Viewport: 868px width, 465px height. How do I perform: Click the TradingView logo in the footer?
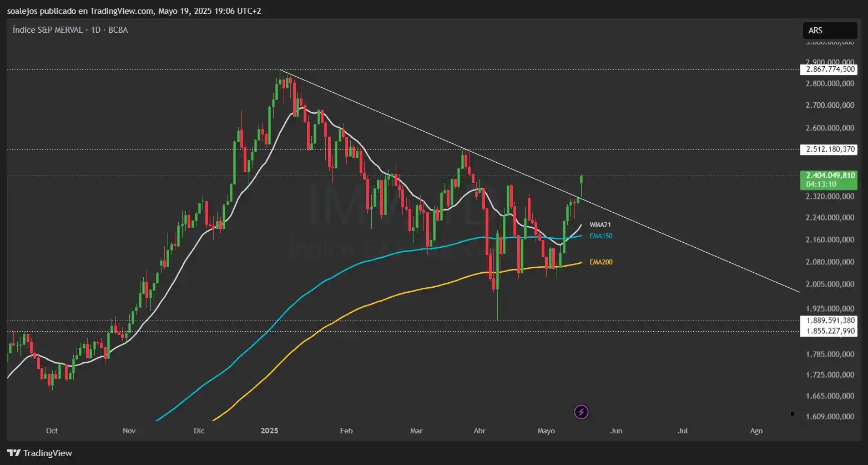tap(40, 453)
